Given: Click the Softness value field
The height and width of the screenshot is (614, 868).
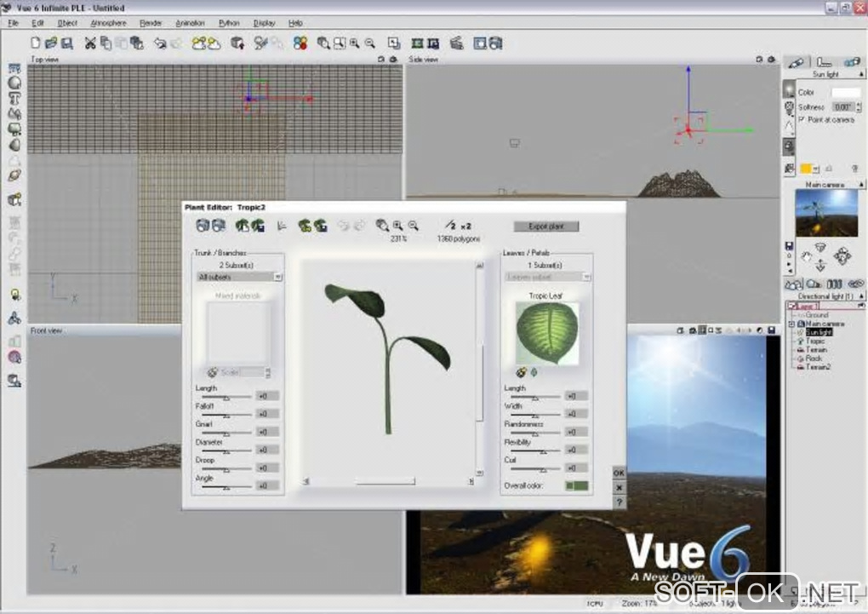Looking at the screenshot, I should [x=843, y=107].
